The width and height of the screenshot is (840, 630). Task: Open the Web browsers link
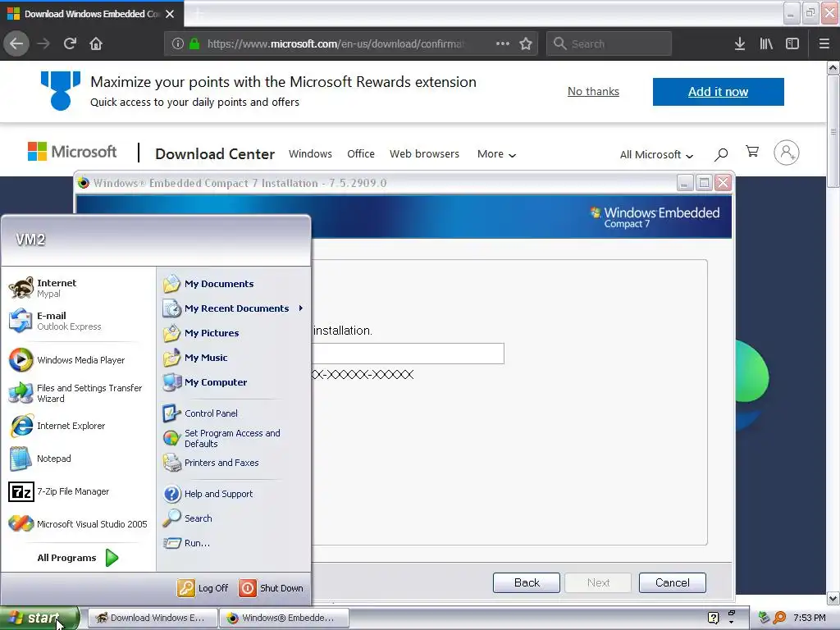click(424, 153)
